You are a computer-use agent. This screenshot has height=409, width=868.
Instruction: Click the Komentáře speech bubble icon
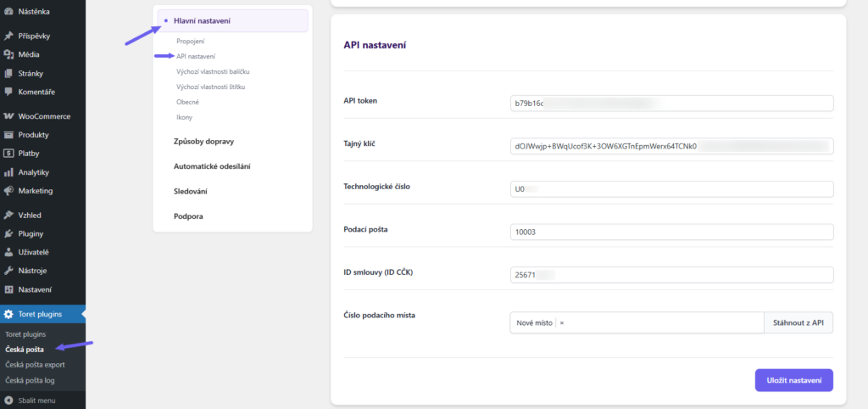tap(8, 92)
